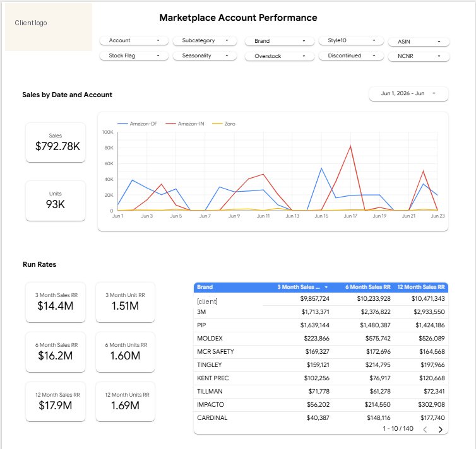Select the 6 Month Units RR 1.60M card
Viewport: 476px width, 449px height.
click(x=125, y=352)
